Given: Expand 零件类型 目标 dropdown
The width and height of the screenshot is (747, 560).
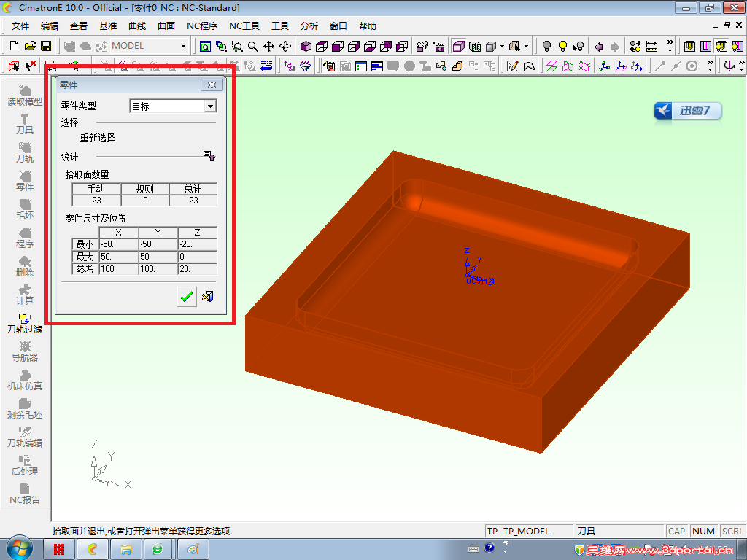Looking at the screenshot, I should tap(210, 106).
